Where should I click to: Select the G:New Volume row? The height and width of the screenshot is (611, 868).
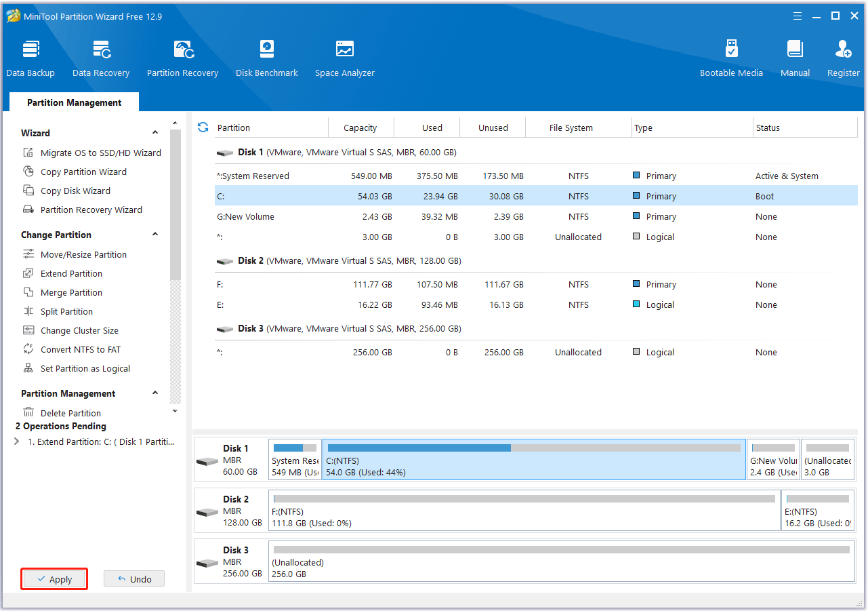536,216
